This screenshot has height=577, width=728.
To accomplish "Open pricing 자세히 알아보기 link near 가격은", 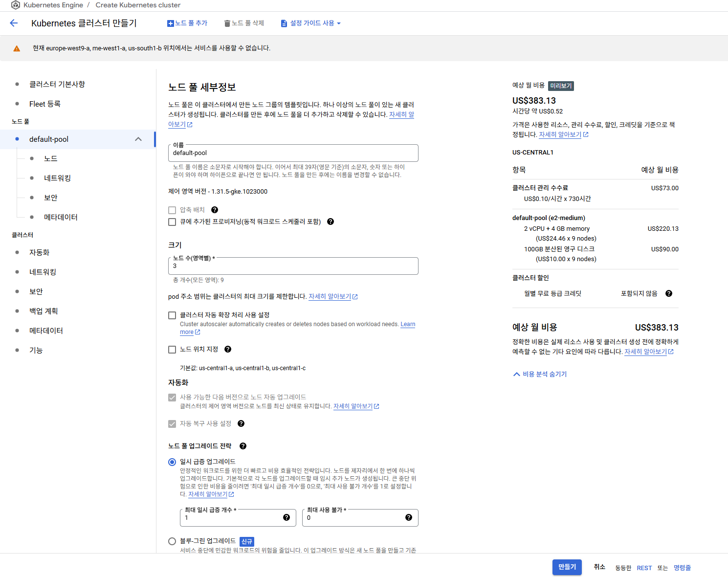I will pyautogui.click(x=563, y=134).
